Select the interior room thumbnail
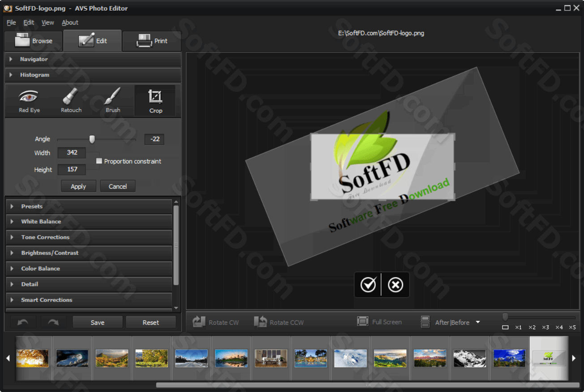This screenshot has height=392, width=584. (x=271, y=358)
